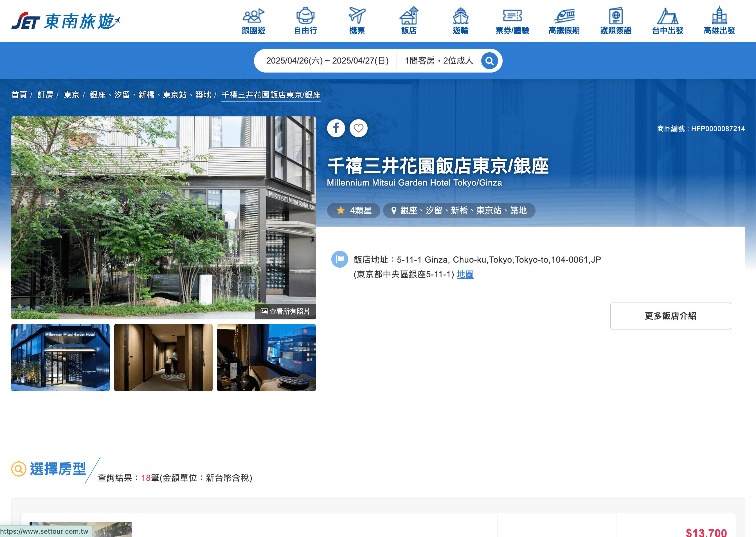Open 自由行 menu item
This screenshot has height=537, width=756.
pyautogui.click(x=305, y=30)
